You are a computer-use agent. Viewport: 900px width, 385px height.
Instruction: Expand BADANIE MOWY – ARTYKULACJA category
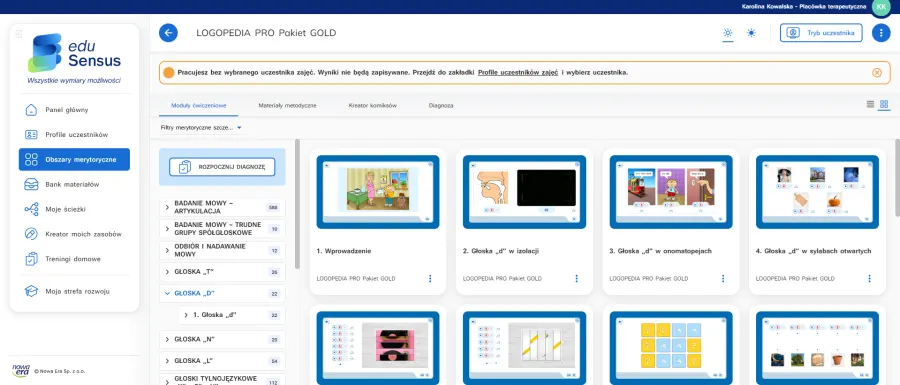pos(222,207)
